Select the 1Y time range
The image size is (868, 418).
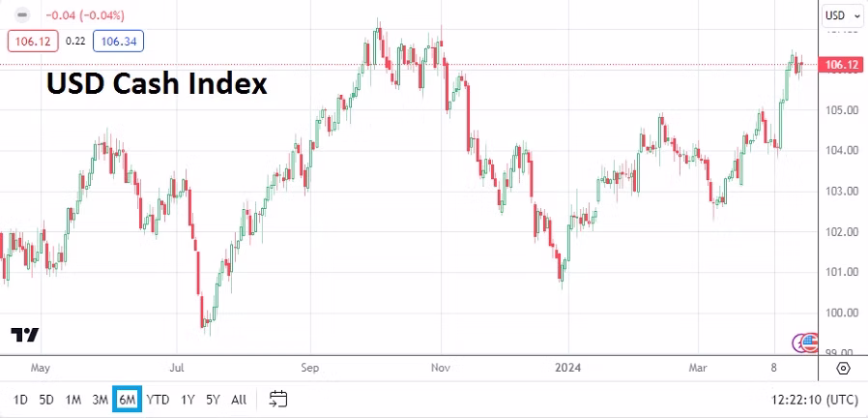click(x=188, y=399)
